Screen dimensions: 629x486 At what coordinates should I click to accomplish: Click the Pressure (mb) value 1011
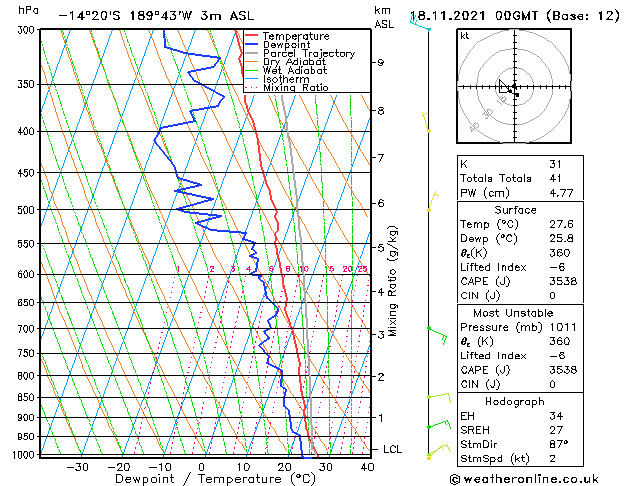click(563, 327)
